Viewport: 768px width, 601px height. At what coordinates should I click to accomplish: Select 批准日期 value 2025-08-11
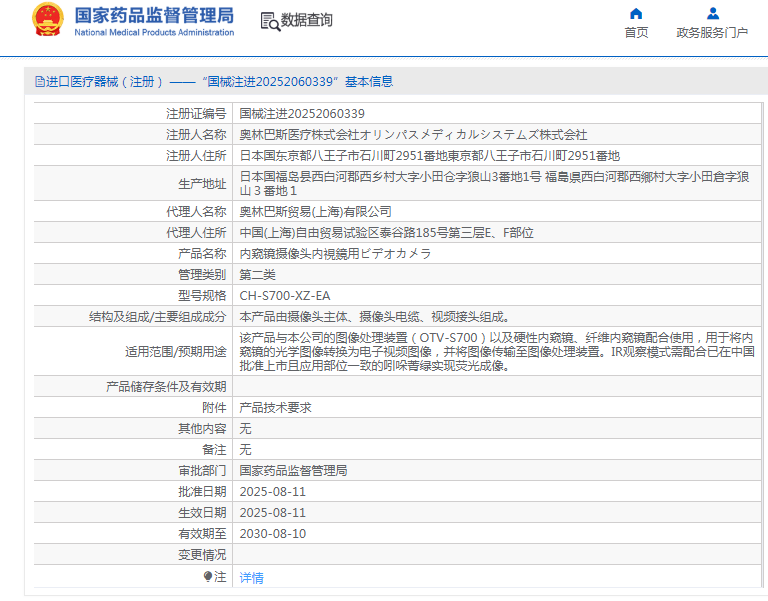coord(272,492)
